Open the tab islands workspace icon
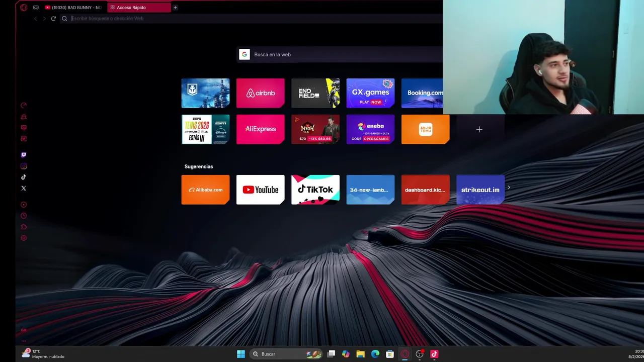This screenshot has width=644, height=362. tap(36, 8)
